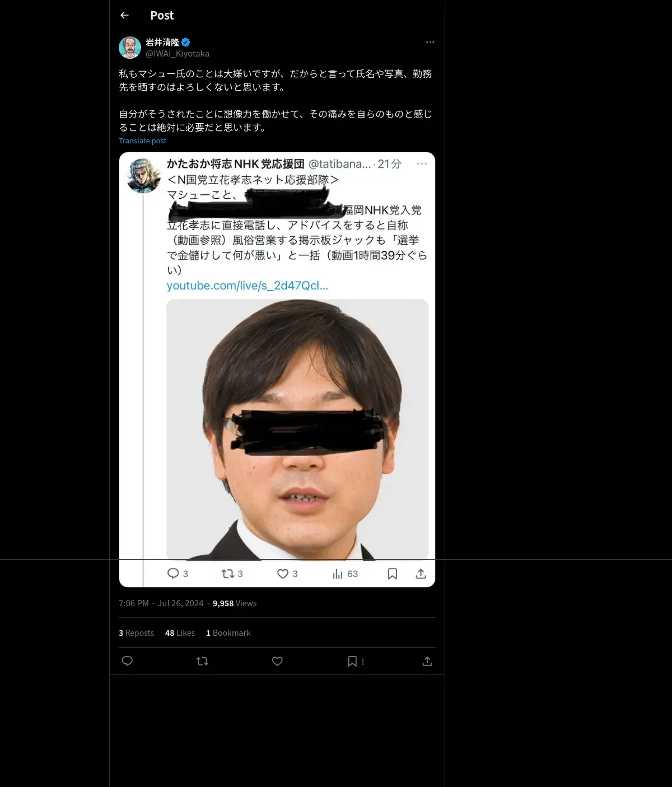672x787 pixels.
Task: Click Translate post
Action: [142, 140]
